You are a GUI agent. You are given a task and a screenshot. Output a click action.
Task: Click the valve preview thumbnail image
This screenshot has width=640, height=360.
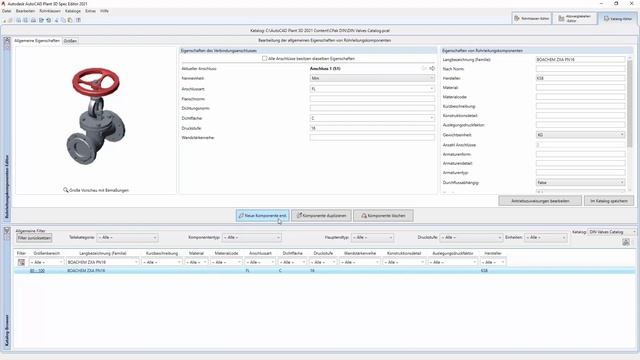pyautogui.click(x=96, y=116)
